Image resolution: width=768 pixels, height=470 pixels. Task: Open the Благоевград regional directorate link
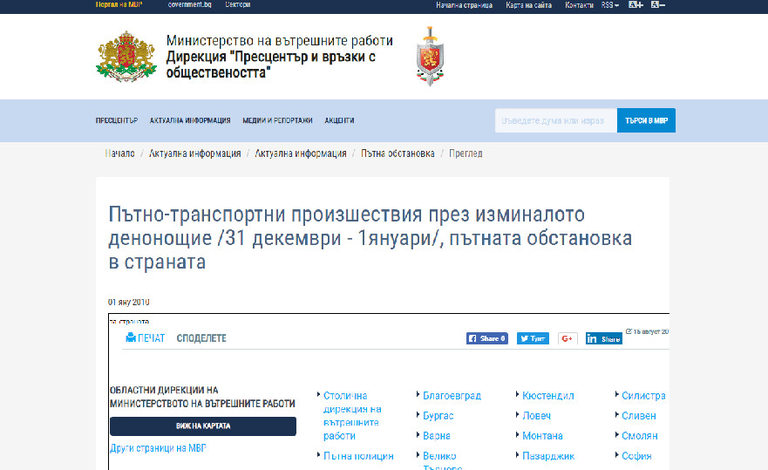click(x=452, y=396)
